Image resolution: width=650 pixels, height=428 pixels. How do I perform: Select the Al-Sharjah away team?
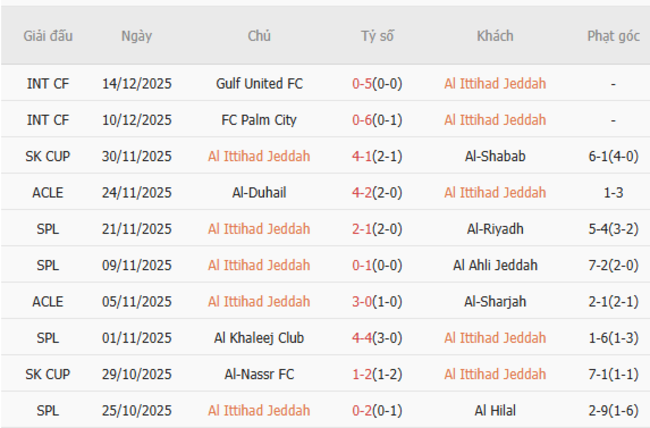[495, 302]
